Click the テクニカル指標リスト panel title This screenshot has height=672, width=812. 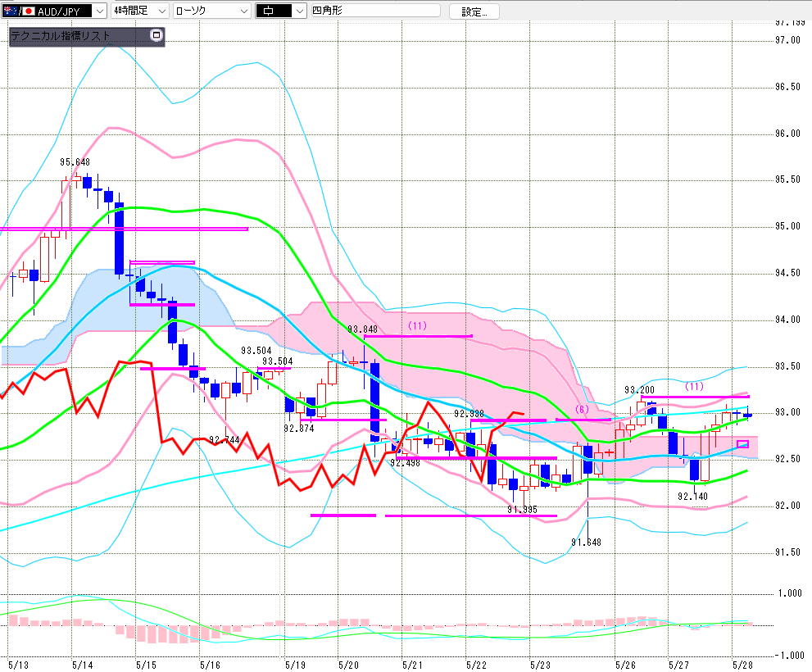pyautogui.click(x=61, y=36)
